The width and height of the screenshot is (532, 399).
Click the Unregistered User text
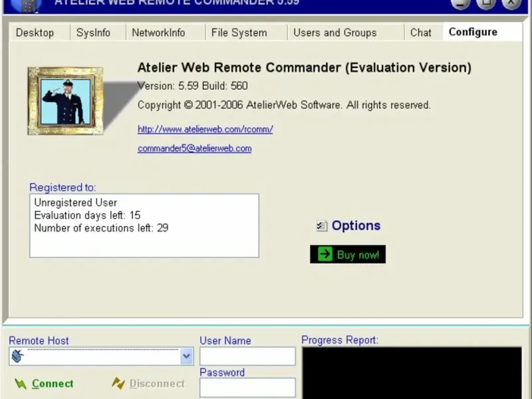click(76, 203)
